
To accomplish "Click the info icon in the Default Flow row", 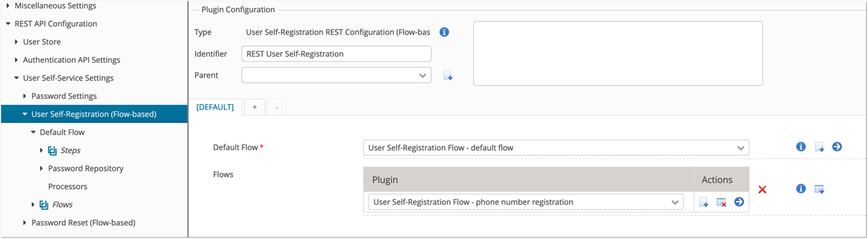I will [x=800, y=147].
